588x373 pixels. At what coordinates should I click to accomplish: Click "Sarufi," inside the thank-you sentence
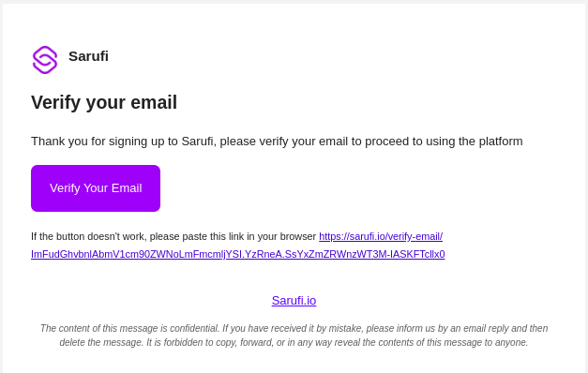pyautogui.click(x=199, y=142)
